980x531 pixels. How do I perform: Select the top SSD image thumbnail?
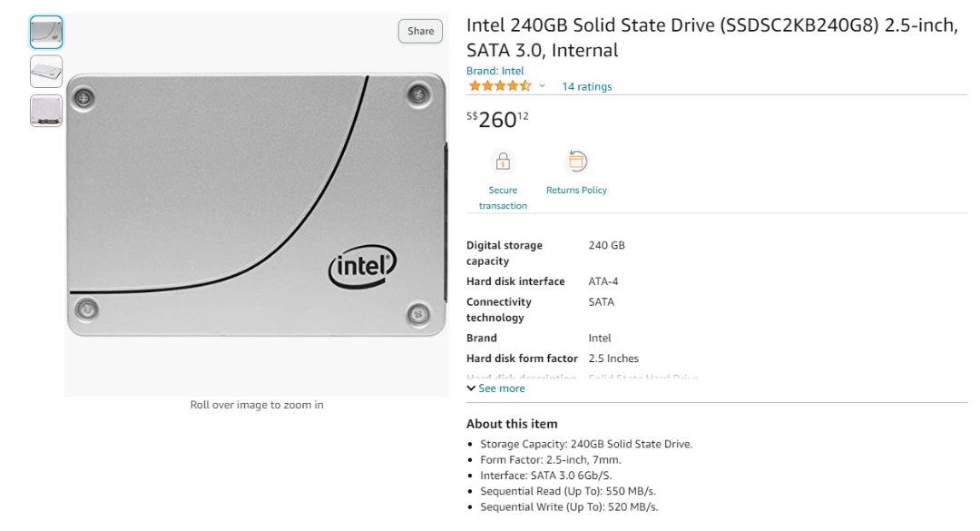click(45, 30)
